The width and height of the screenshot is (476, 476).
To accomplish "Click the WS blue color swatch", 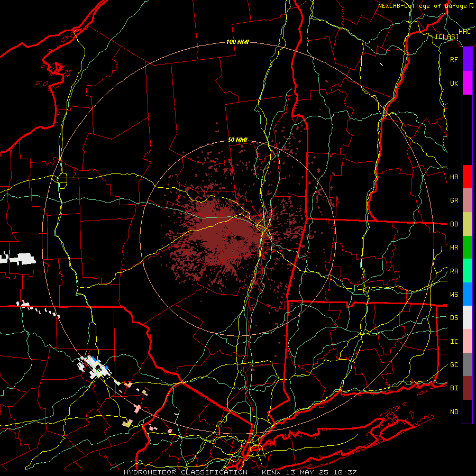I will point(467,294).
